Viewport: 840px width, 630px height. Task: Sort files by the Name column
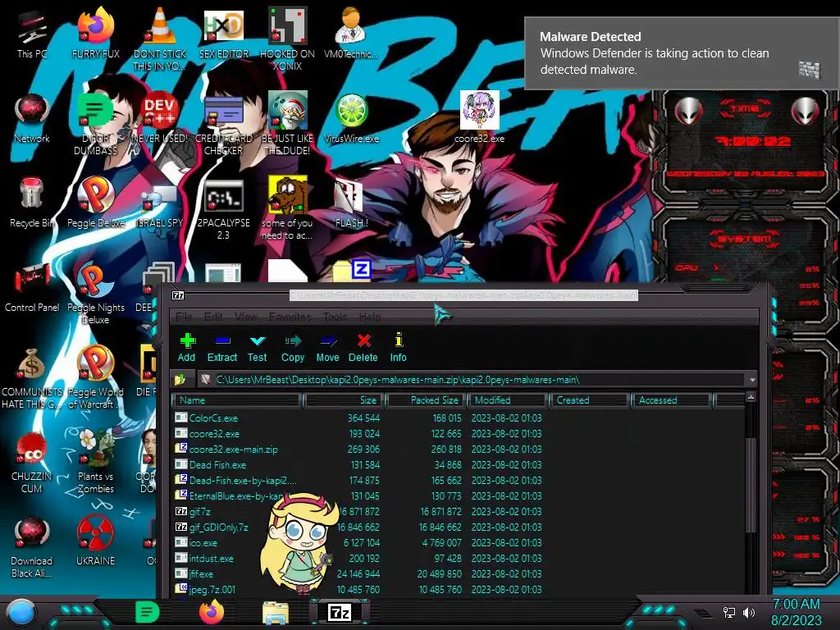click(236, 400)
